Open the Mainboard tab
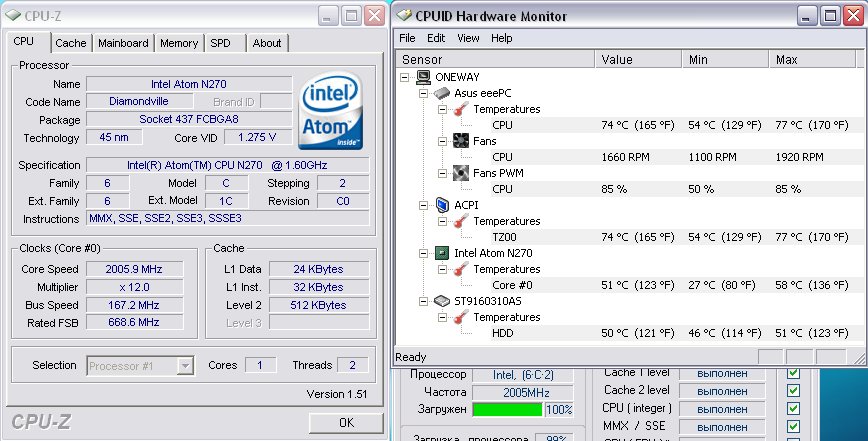 (123, 43)
